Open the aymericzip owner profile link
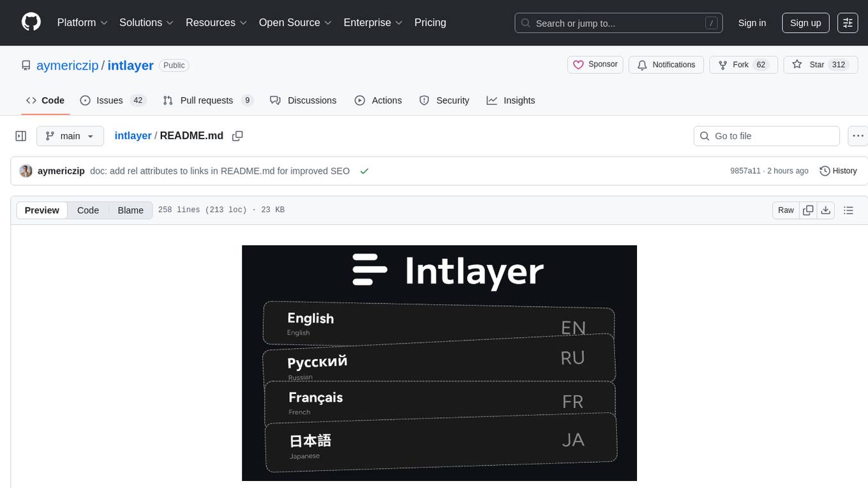 pyautogui.click(x=68, y=65)
